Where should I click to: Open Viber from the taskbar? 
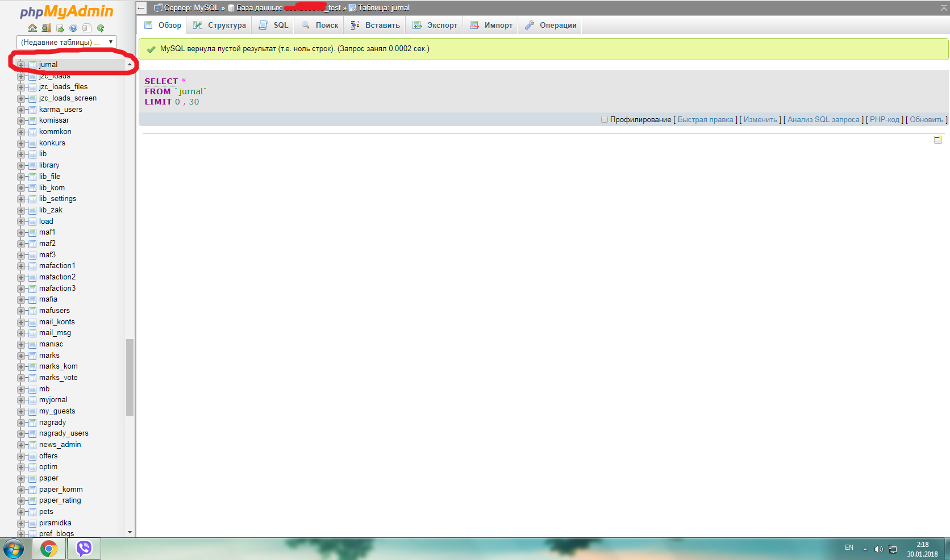(84, 549)
